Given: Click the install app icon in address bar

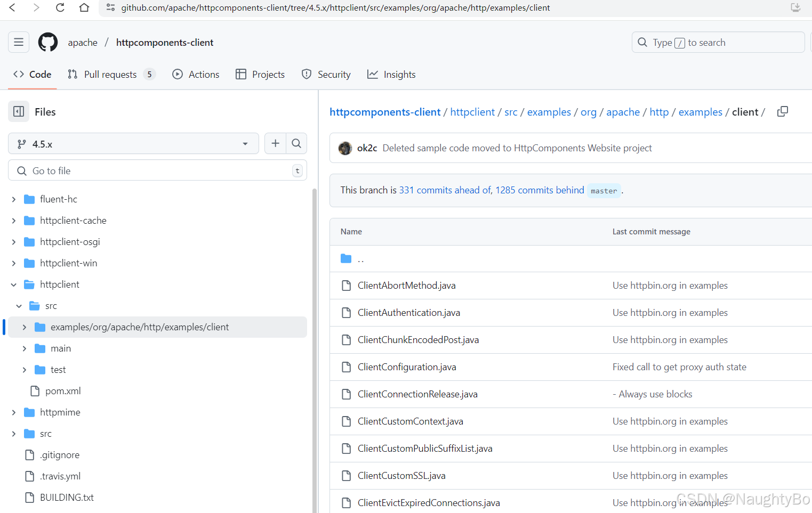Looking at the screenshot, I should click(795, 7).
